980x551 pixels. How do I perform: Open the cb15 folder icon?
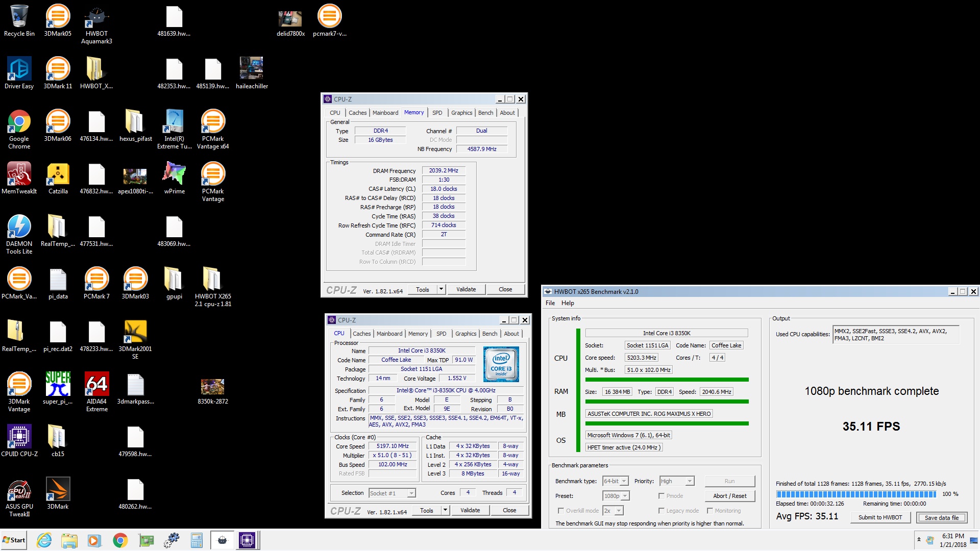(58, 441)
